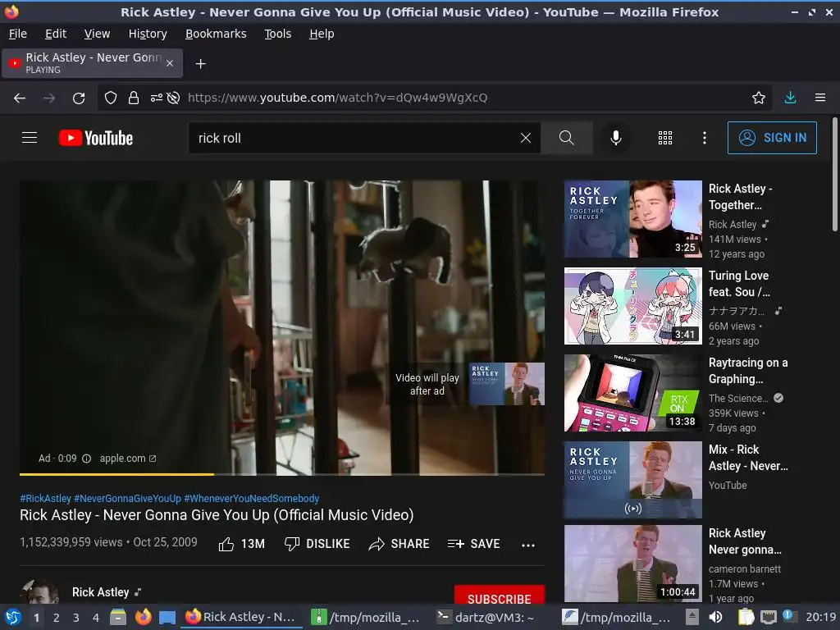This screenshot has width=840, height=630.
Task: Go to the YouTube home logo
Action: coord(96,138)
